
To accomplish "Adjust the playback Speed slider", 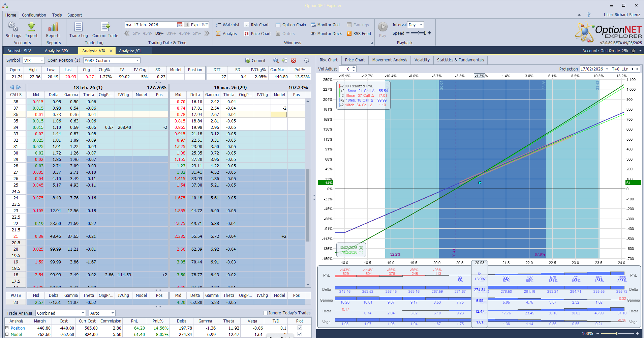I will click(x=418, y=33).
